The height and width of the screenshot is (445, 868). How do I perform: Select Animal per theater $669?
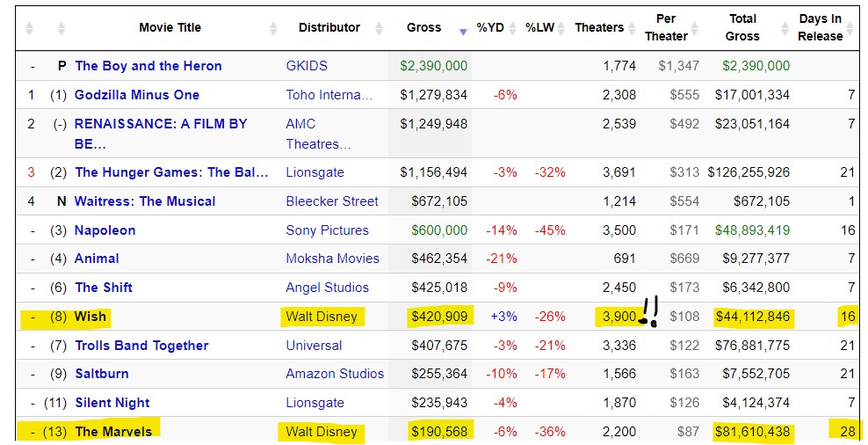684,259
